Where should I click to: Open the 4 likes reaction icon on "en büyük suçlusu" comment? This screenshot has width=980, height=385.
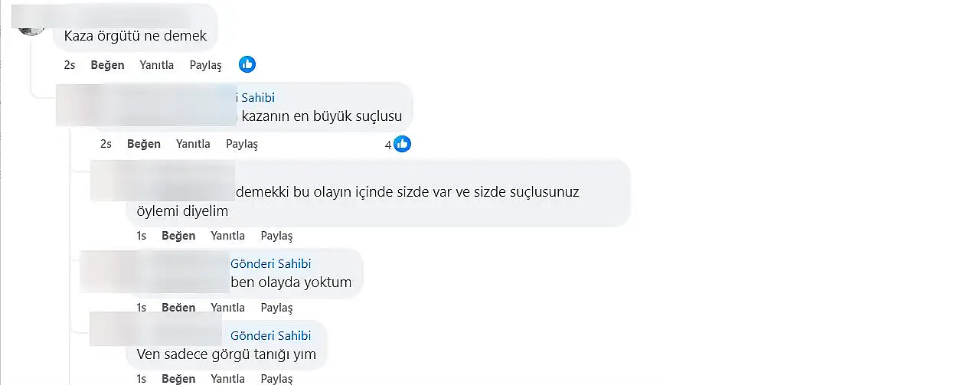point(402,144)
